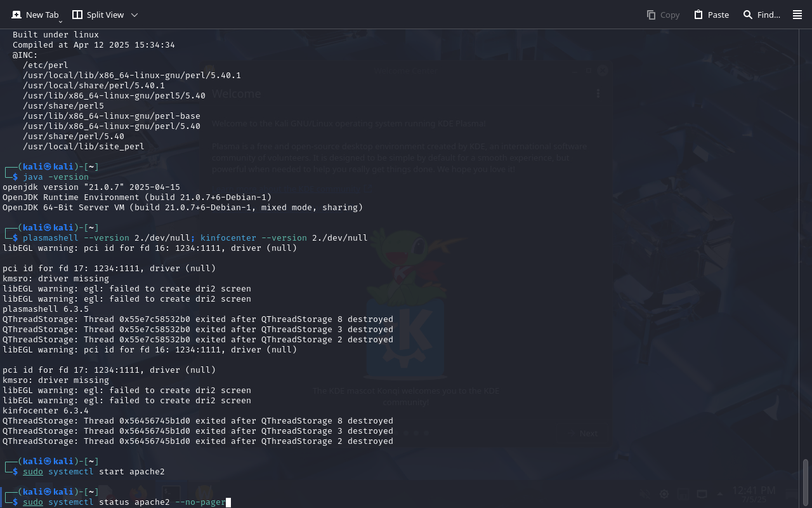The width and height of the screenshot is (812, 508).
Task: Open the Split View dropdown chevron
Action: pos(134,15)
